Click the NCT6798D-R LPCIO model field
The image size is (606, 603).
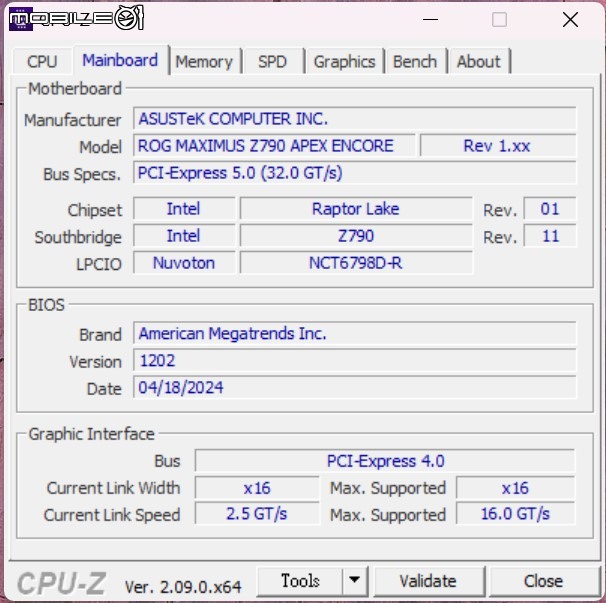(x=356, y=263)
